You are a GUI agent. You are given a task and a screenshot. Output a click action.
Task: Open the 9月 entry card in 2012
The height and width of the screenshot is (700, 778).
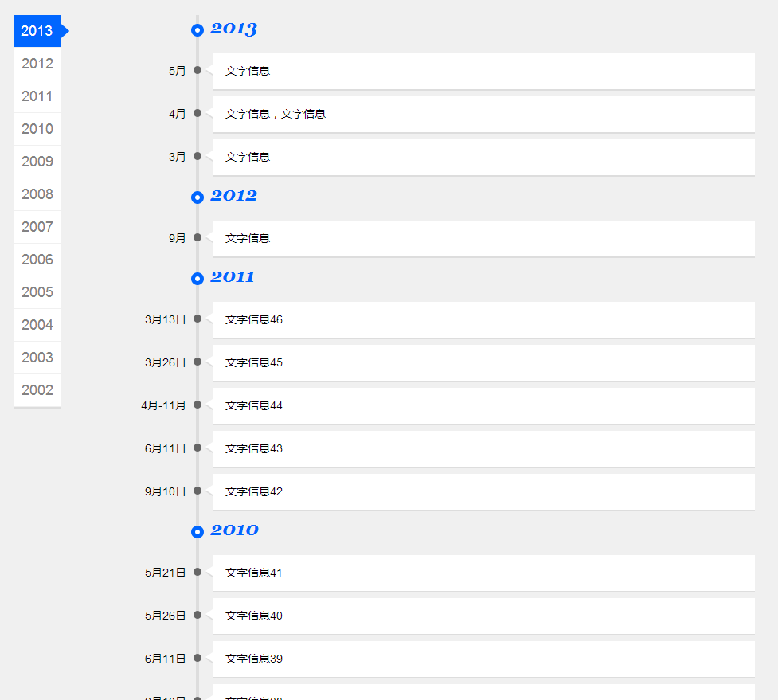(x=484, y=239)
